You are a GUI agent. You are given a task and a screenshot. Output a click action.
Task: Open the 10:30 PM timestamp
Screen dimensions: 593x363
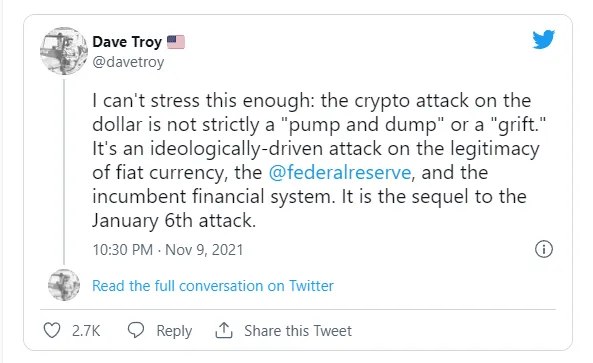tap(123, 250)
